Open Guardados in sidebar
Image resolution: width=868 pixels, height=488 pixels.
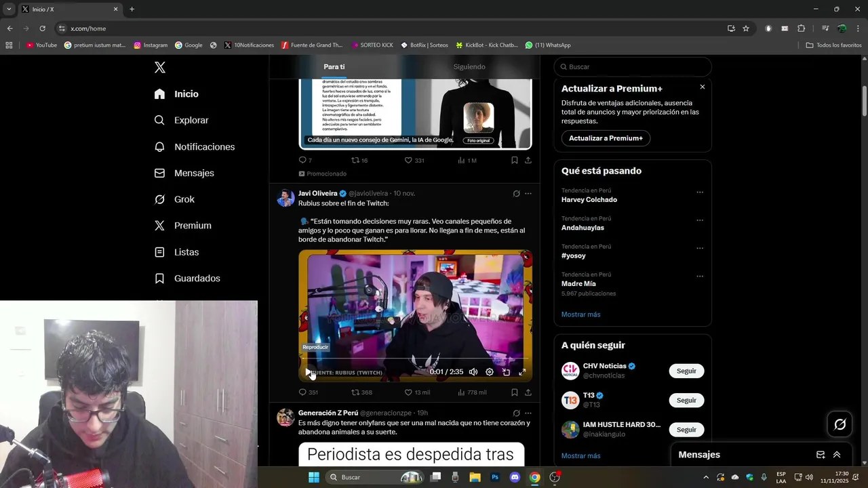point(187,279)
